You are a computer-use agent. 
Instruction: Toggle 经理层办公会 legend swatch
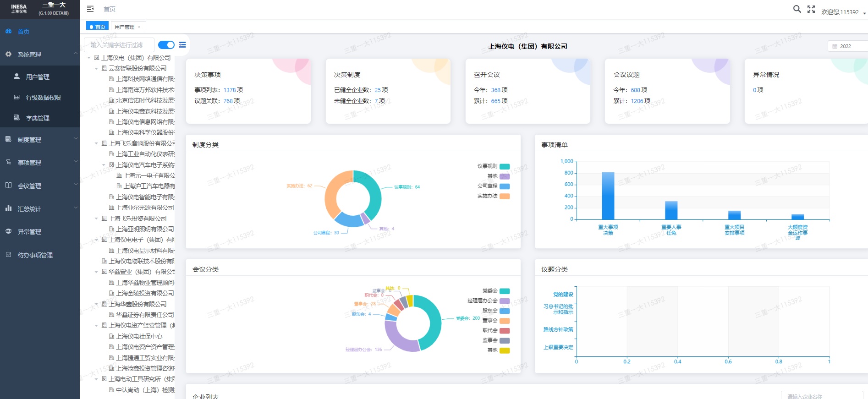(x=505, y=301)
